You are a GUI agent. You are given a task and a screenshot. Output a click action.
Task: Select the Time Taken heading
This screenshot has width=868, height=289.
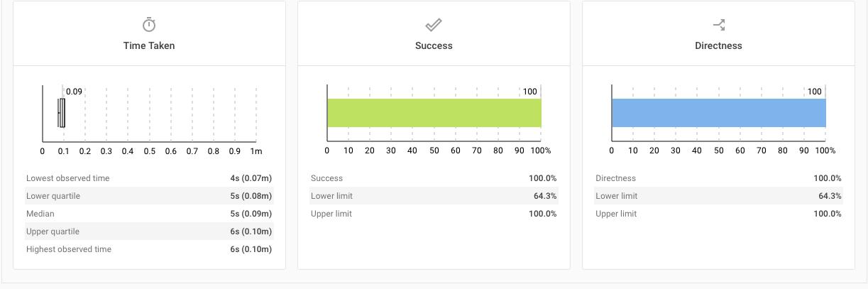[149, 45]
